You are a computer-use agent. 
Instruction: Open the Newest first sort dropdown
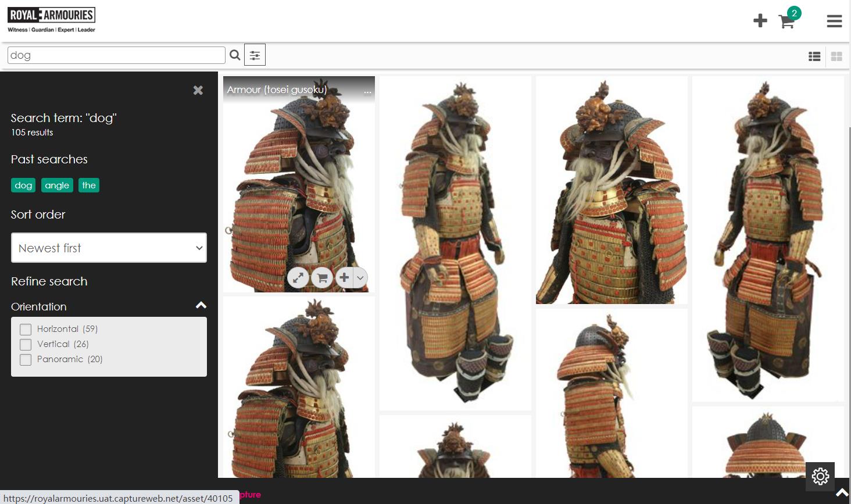[109, 248]
